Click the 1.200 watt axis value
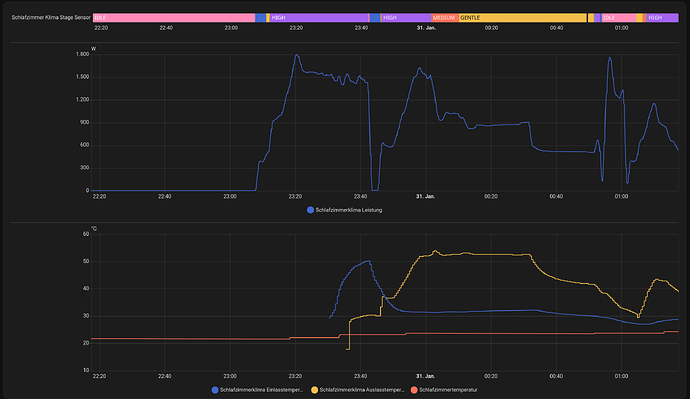 coord(82,99)
